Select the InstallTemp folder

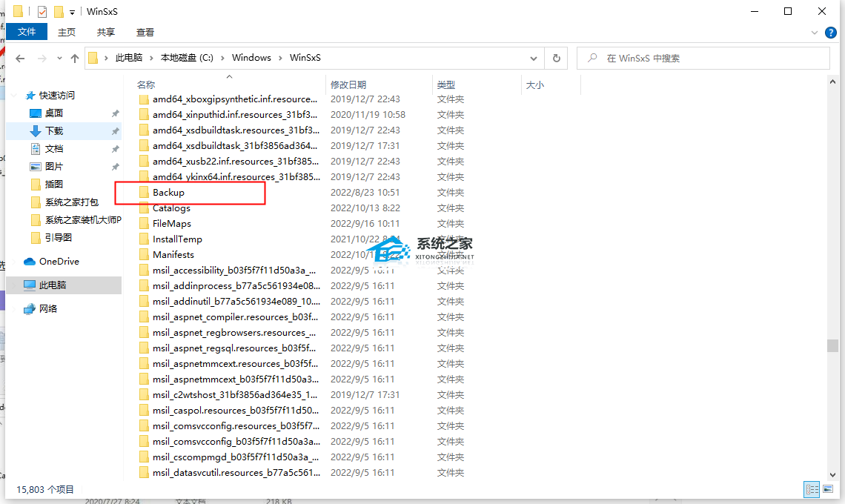(177, 239)
